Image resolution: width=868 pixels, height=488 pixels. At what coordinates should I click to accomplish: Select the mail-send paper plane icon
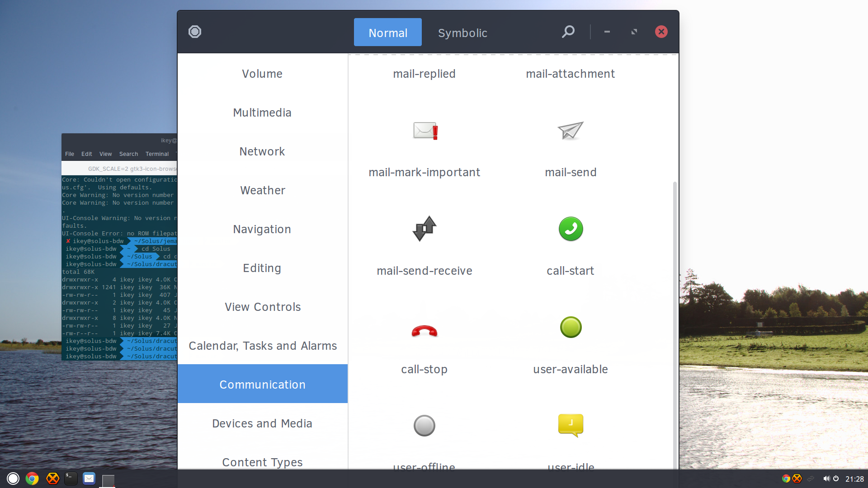(571, 131)
